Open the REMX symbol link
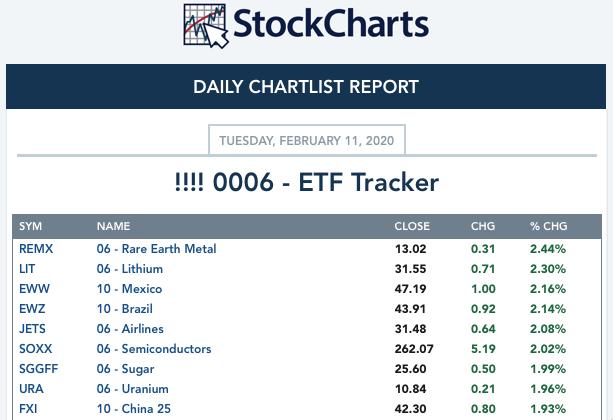This screenshot has height=420, width=613. coord(36,249)
